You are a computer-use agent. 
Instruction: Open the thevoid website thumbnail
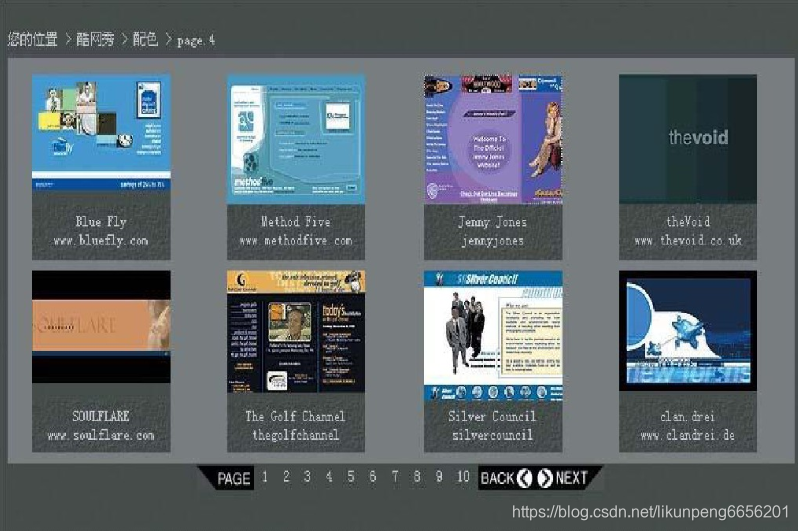688,139
